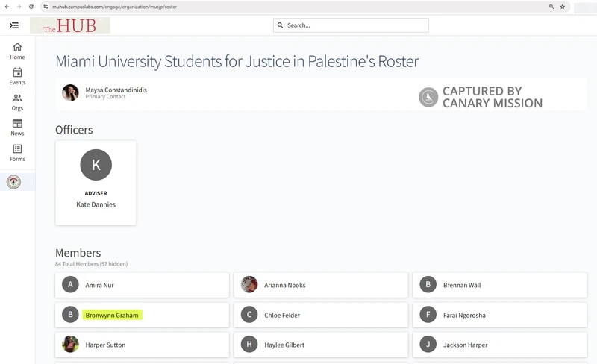Open member Arianna Nooks
Image resolution: width=597 pixels, height=364 pixels.
[321, 285]
